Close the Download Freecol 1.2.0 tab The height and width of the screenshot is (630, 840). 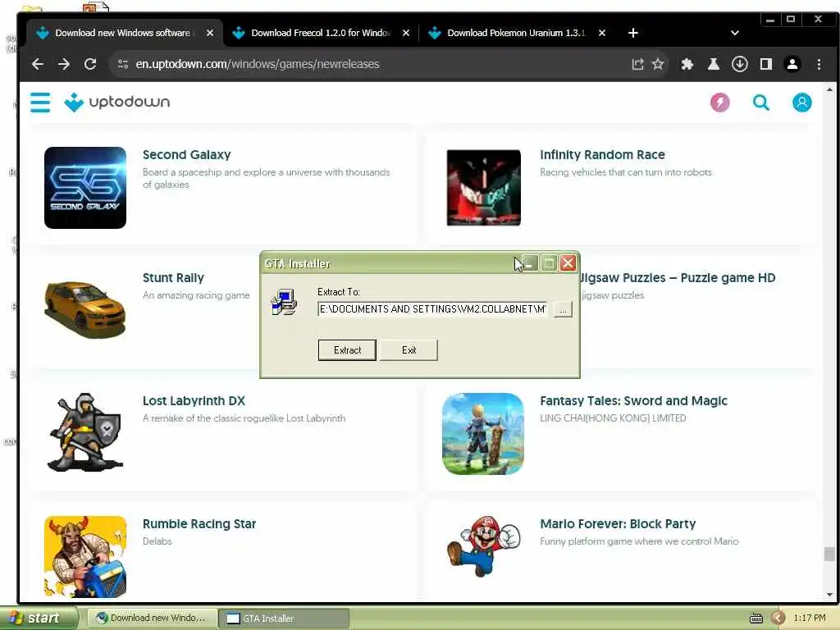[x=406, y=33]
